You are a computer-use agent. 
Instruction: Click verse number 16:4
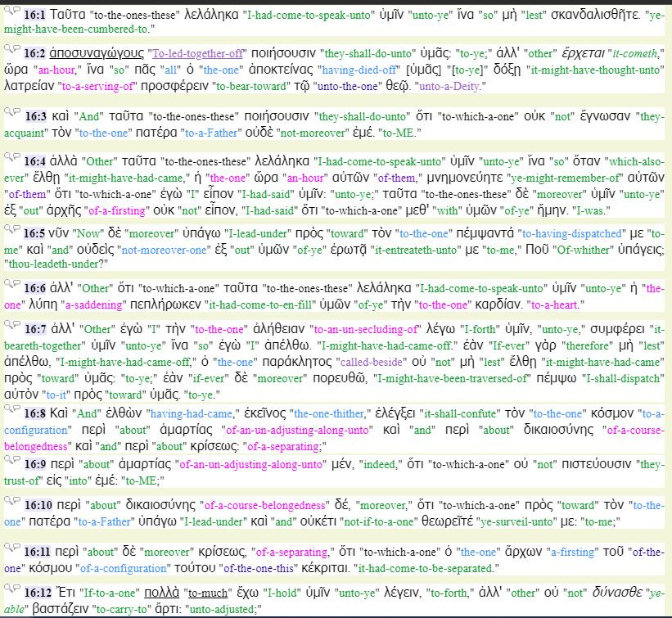(34, 161)
